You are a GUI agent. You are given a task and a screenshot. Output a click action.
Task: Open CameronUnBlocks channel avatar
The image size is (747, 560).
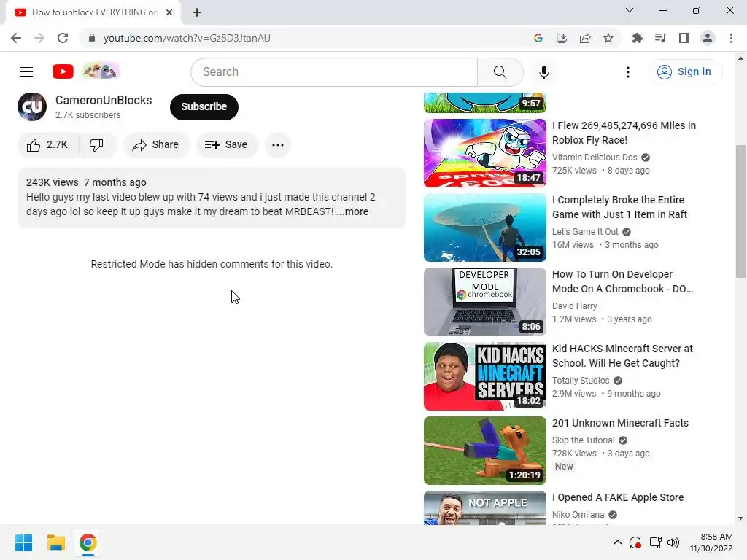point(32,106)
